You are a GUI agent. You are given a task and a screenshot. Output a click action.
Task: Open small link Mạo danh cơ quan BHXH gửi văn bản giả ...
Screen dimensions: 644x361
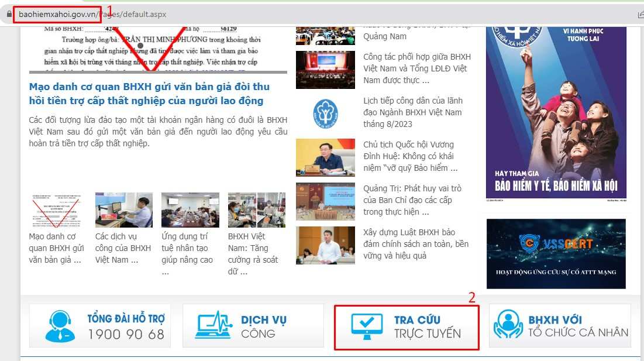(57, 248)
